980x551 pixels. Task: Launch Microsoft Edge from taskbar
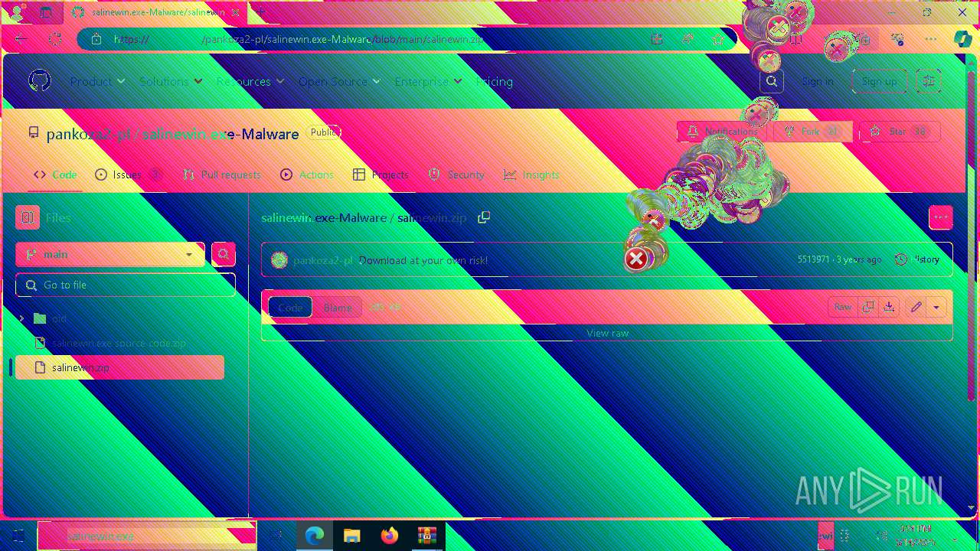point(315,536)
